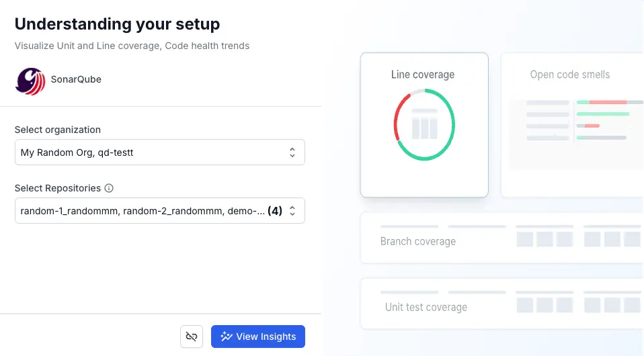Screen dimensions: 644x356
Task: Open the Select organization dropdown
Action: tap(160, 152)
